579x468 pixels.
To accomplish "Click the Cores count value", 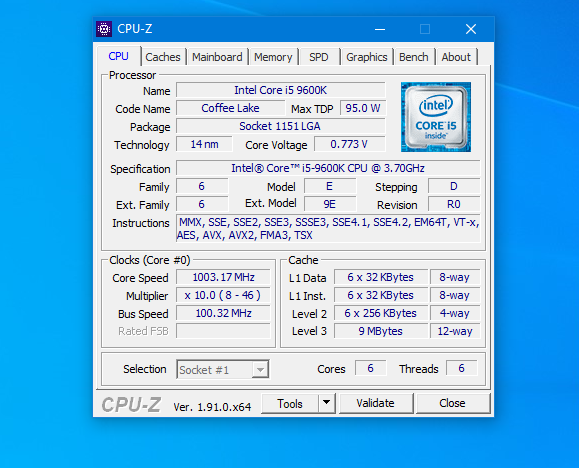I will coord(370,368).
